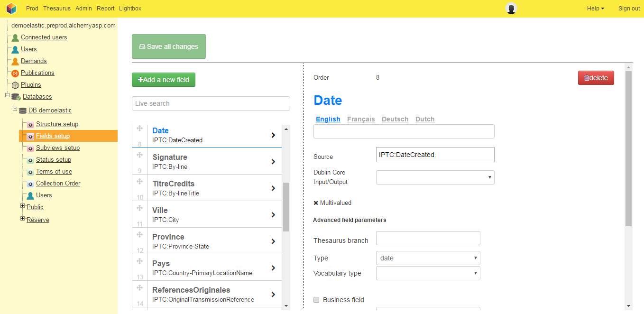Viewport: 644px width, 314px height.
Task: Click the DB demoelastic database icon
Action: (x=23, y=111)
